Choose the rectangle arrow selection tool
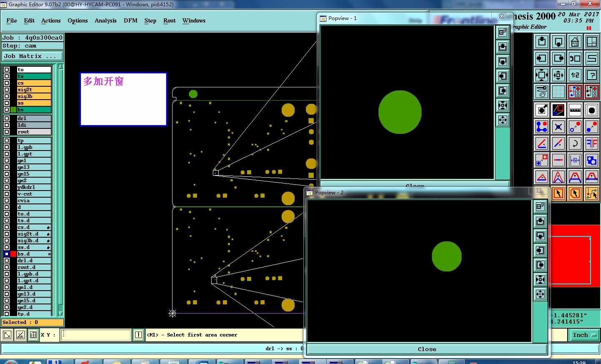 tap(558, 193)
